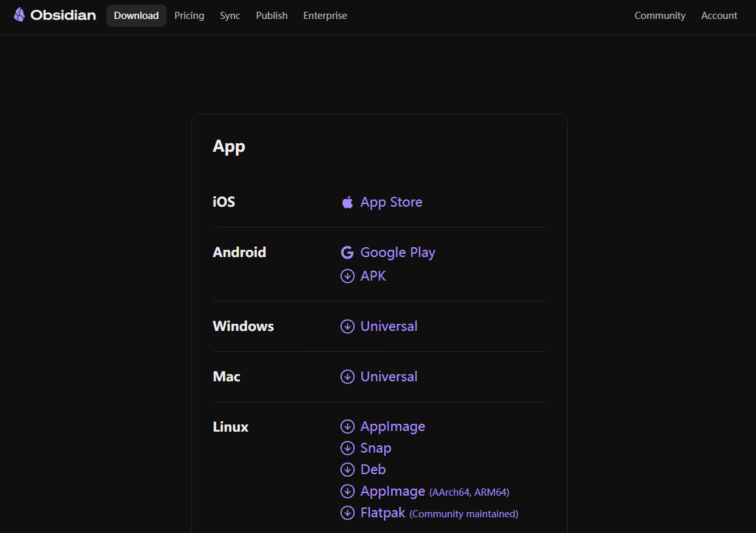Click the Apple icon beside App Store

coord(347,202)
